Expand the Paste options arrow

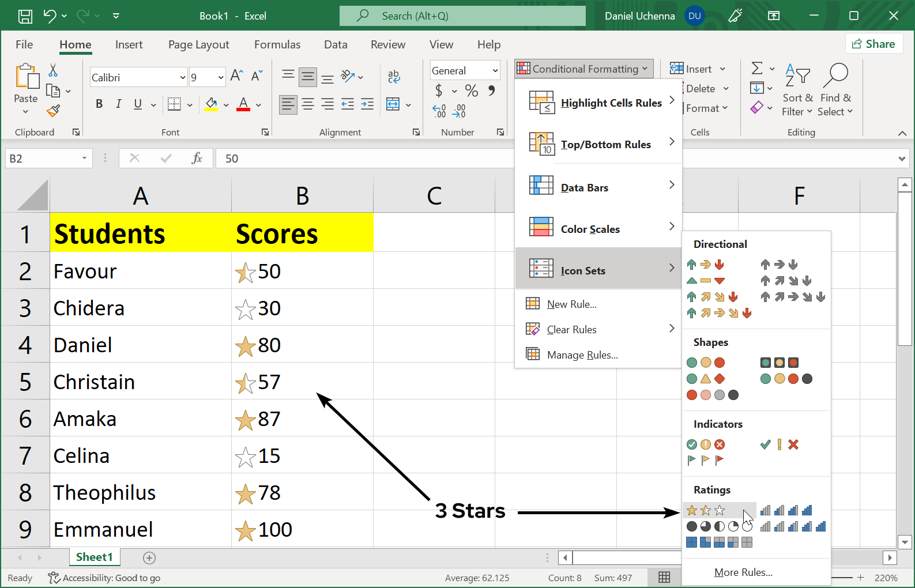point(25,111)
